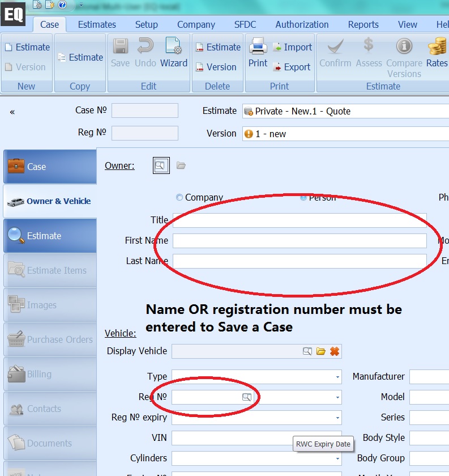Click the owner open-folder icon
Viewport: 449px width, 476px height.
(x=181, y=165)
